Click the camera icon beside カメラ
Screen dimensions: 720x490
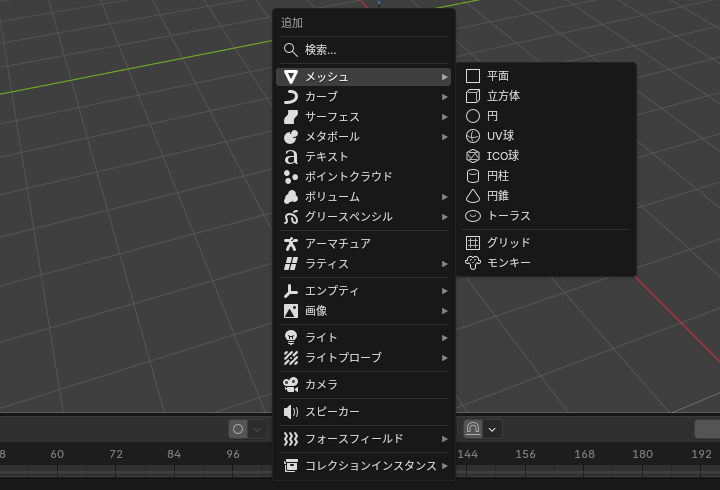click(x=291, y=384)
